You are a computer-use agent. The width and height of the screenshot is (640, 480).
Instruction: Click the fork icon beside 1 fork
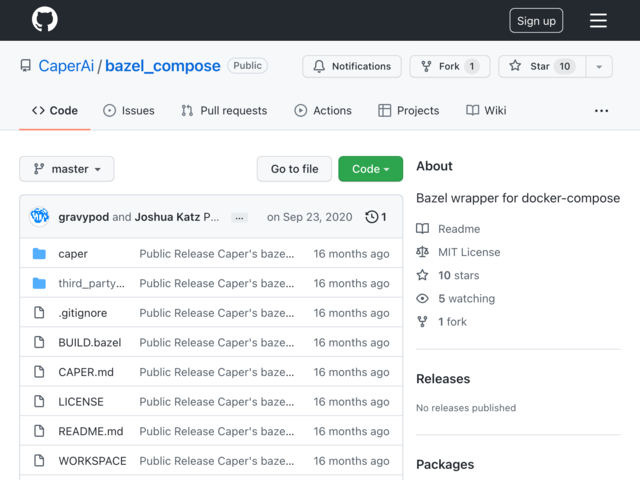click(422, 322)
